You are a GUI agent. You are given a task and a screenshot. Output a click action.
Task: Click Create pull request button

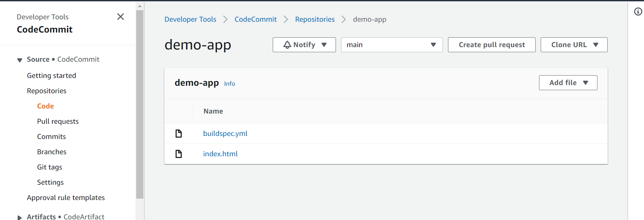pos(491,45)
